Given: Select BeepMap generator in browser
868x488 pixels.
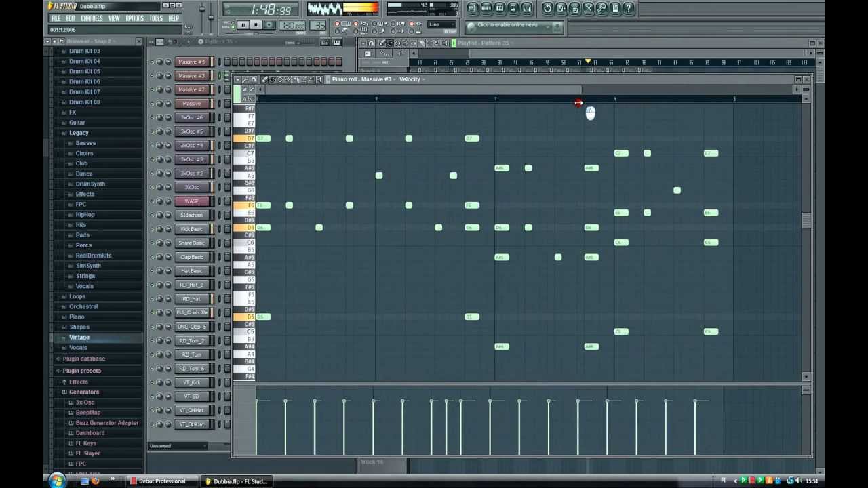Looking at the screenshot, I should pyautogui.click(x=88, y=412).
